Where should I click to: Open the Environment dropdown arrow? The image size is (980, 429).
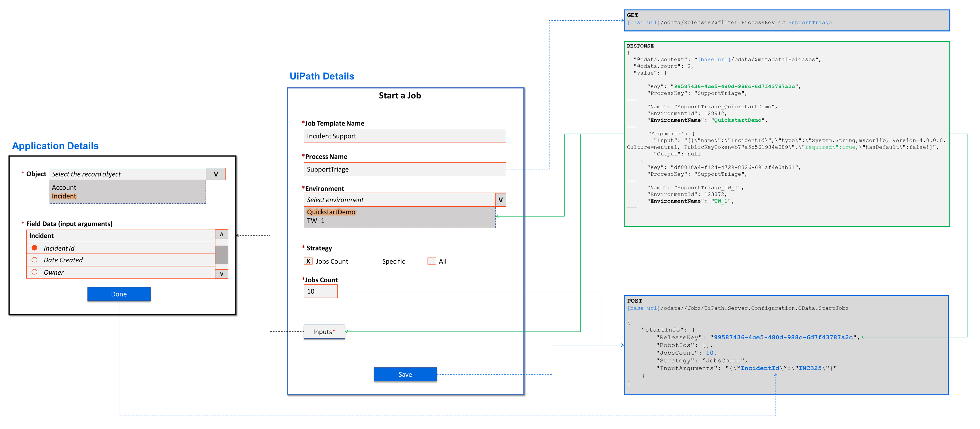(501, 200)
